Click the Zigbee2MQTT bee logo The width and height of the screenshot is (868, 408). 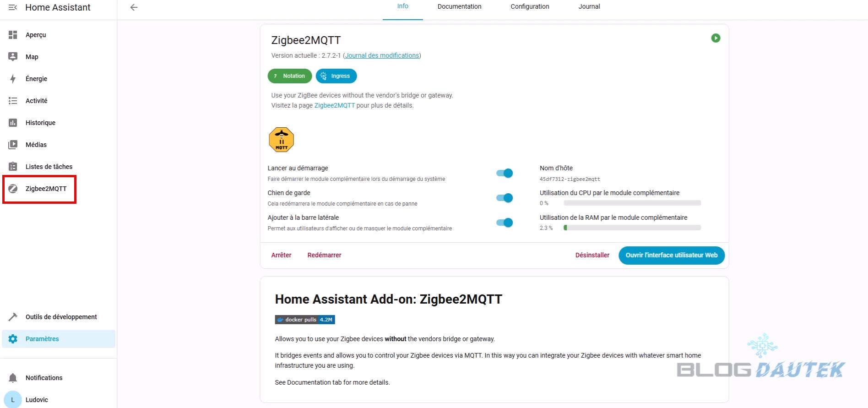(281, 140)
